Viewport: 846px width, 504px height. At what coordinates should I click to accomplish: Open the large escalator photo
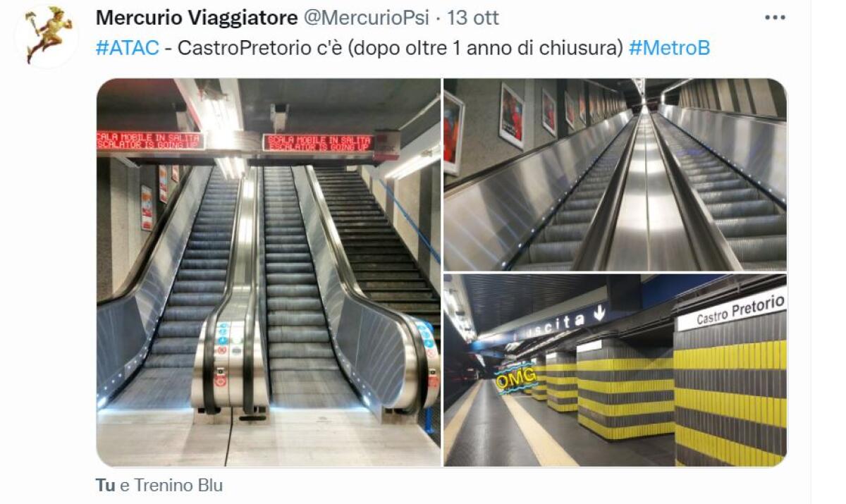[x=269, y=272]
